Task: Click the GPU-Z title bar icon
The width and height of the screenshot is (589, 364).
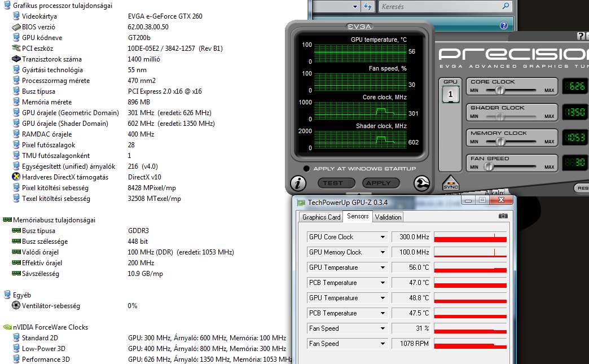Action: tap(301, 203)
